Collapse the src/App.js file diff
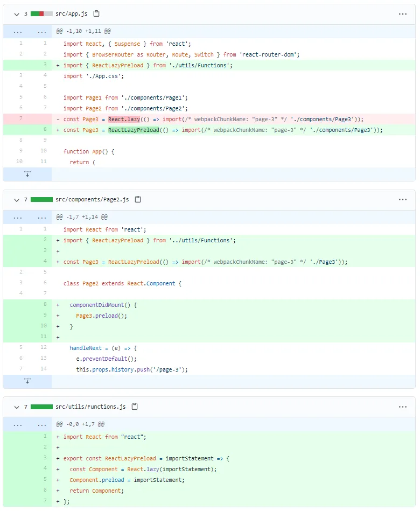This screenshot has width=420, height=511. 17,15
